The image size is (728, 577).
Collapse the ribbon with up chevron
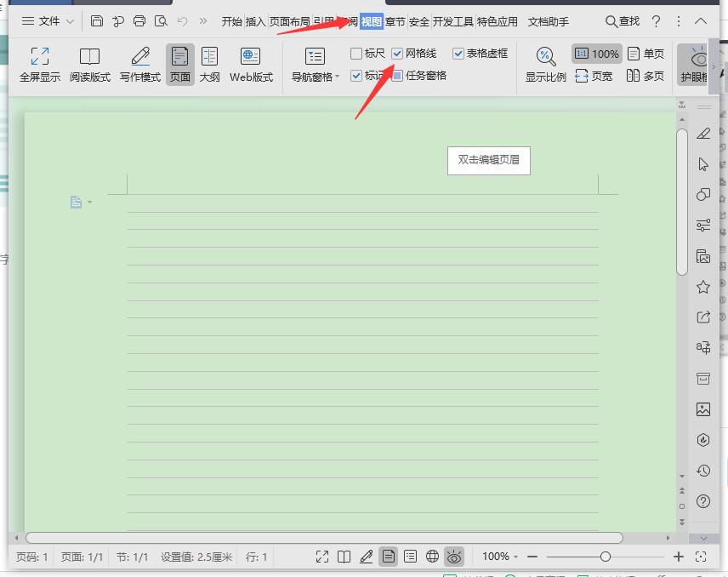(x=701, y=21)
